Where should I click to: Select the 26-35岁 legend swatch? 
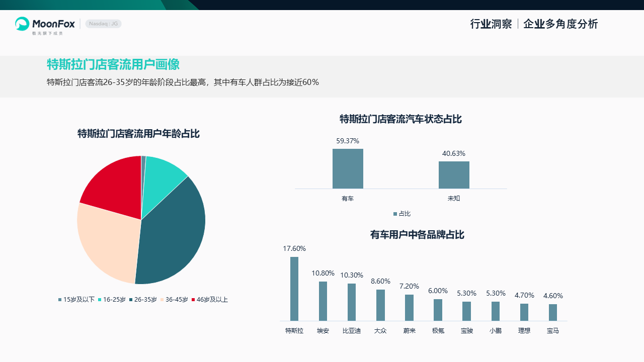(x=131, y=300)
